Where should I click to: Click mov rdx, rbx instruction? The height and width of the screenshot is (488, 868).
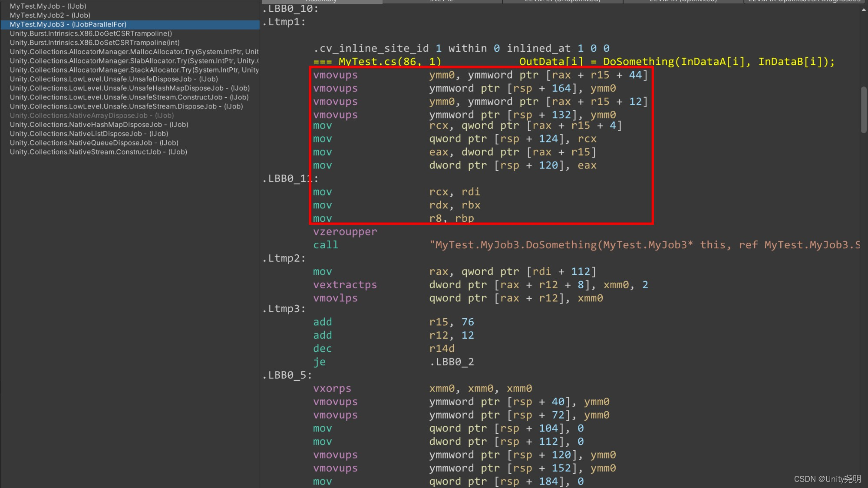coord(396,205)
